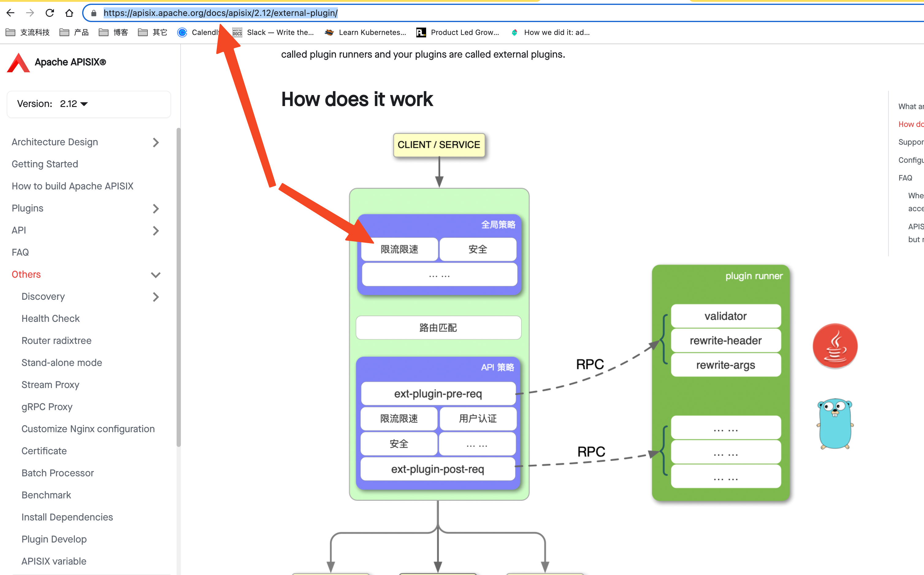Viewport: 924px width, 575px height.
Task: Open the 其它 bookmark folder
Action: click(153, 32)
